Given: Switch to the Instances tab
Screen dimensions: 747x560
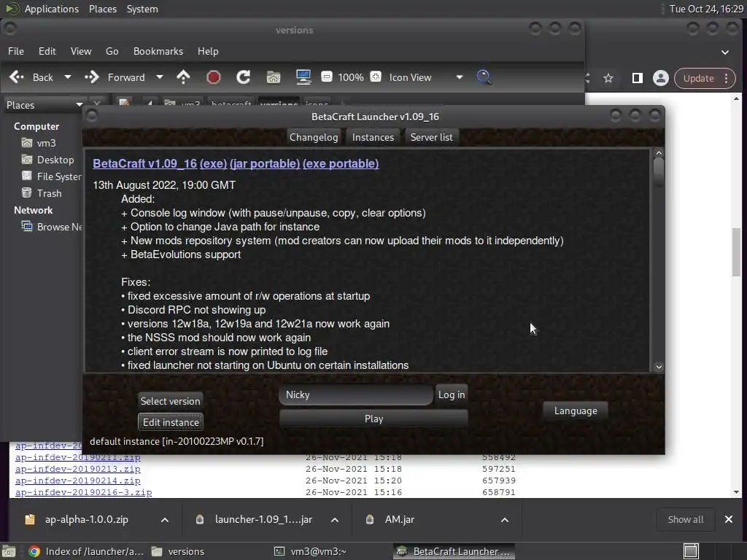Looking at the screenshot, I should [x=373, y=137].
